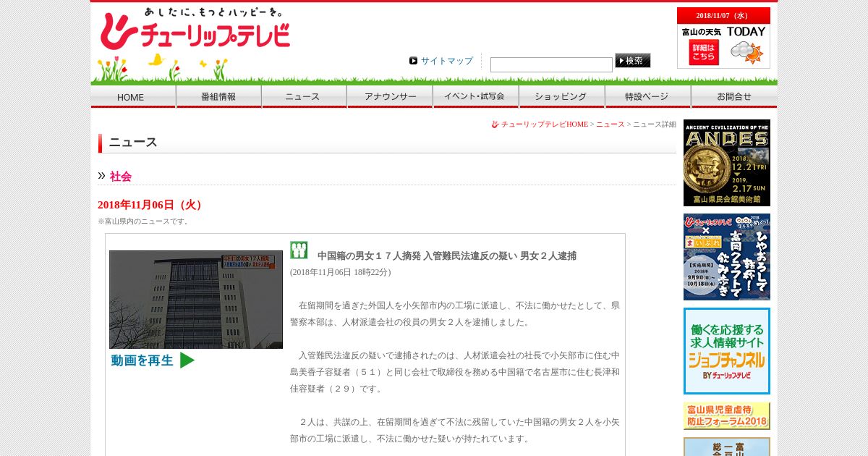Click the sunny-cloudy weather icon
The image size is (868, 456).
746,52
